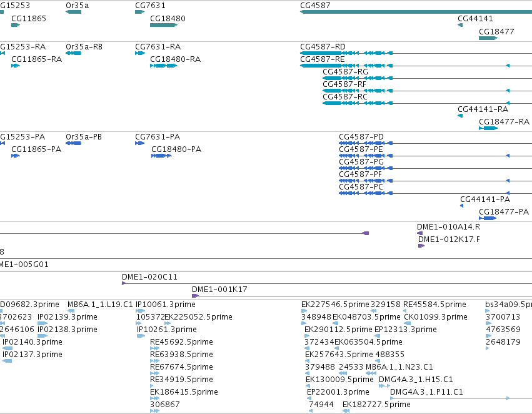Select transcript CG7631-RA

coord(140,53)
